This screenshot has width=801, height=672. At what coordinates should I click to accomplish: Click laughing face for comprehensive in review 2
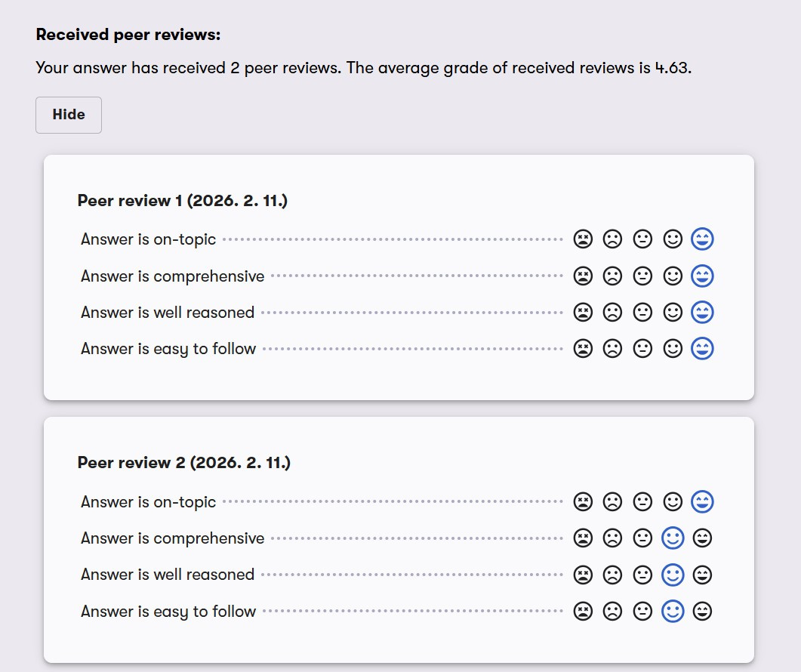click(702, 538)
